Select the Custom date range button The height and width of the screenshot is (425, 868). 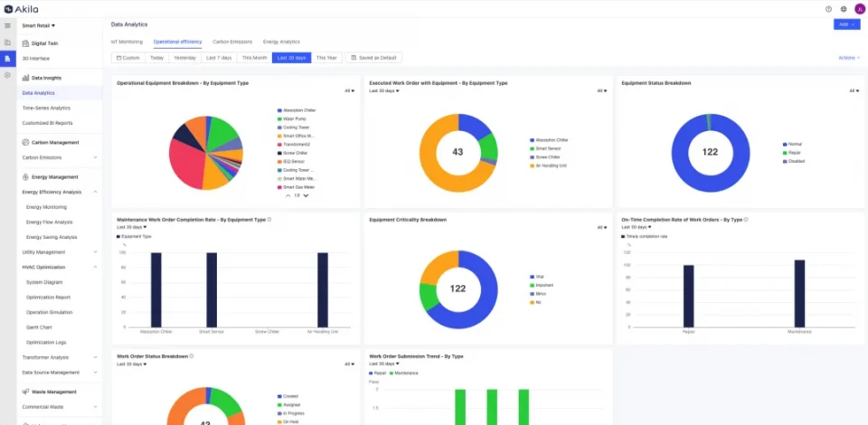128,58
